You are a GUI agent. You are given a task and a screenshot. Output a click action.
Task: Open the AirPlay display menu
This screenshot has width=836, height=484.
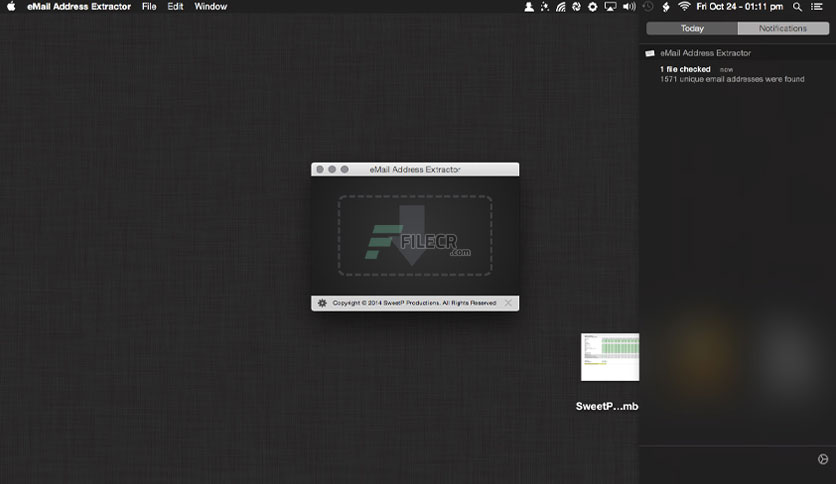[x=610, y=7]
